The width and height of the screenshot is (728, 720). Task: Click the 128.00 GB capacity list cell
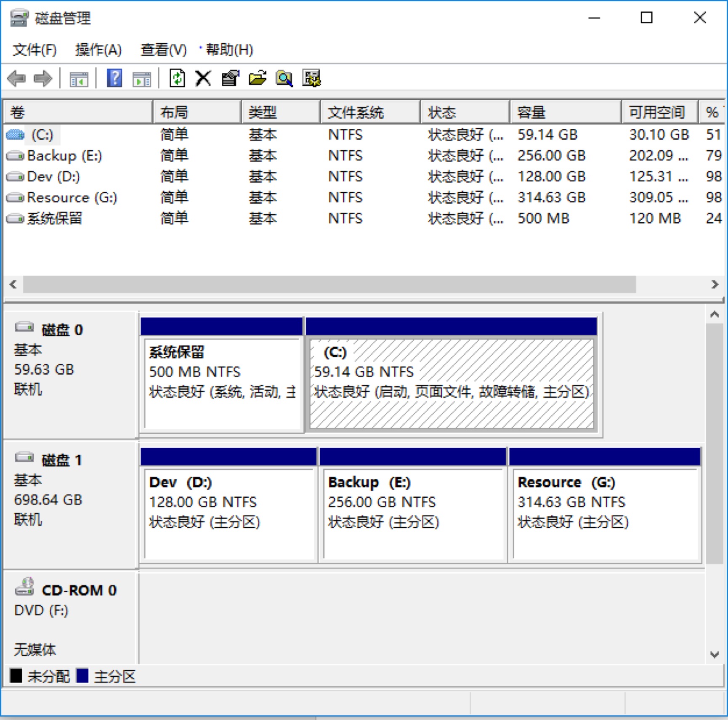(551, 177)
